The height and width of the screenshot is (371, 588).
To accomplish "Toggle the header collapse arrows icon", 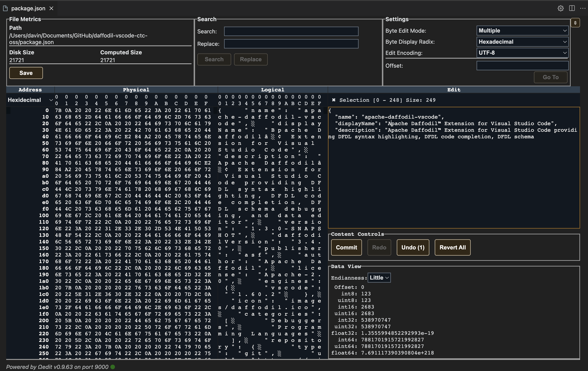I will (x=575, y=23).
